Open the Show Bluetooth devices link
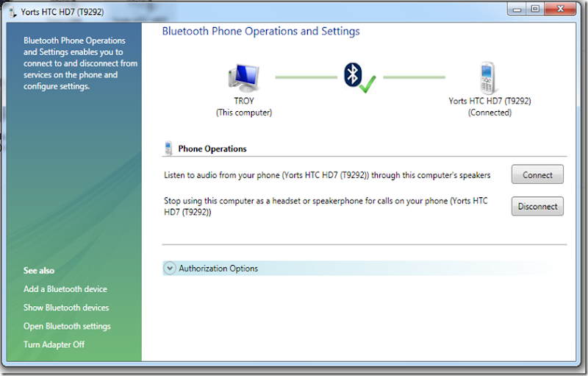Viewport: 588px width, 376px height. (66, 308)
